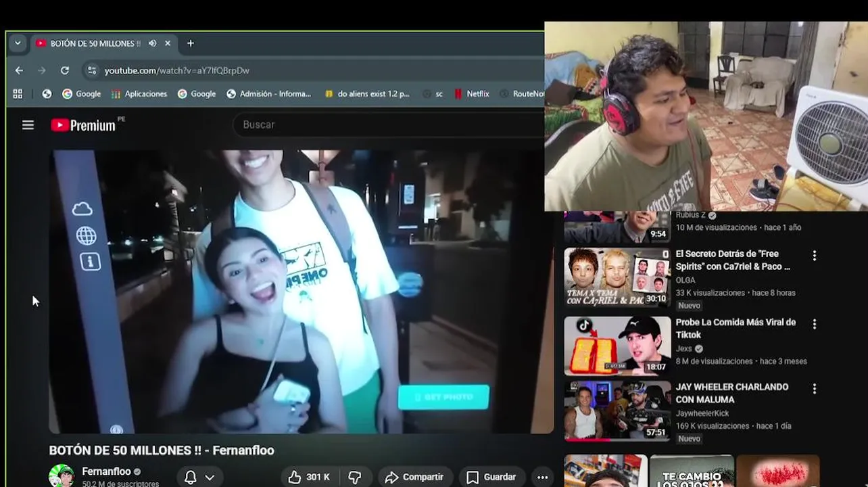868x487 pixels.
Task: Go back to the previous page
Action: tap(19, 70)
